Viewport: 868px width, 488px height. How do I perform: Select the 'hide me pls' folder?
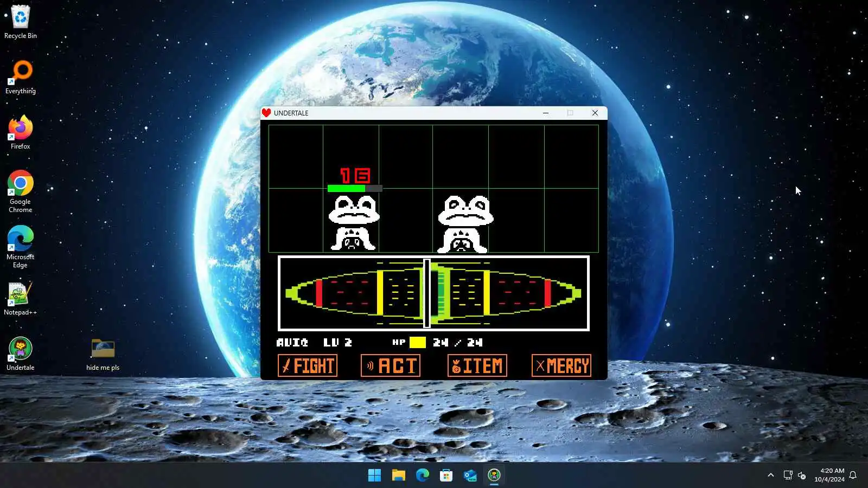103,354
